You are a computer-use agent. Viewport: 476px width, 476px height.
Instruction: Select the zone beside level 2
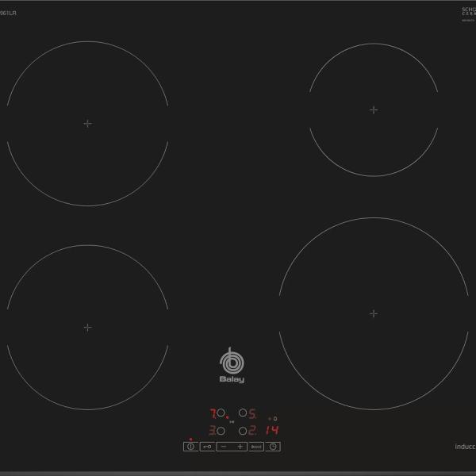(243, 431)
